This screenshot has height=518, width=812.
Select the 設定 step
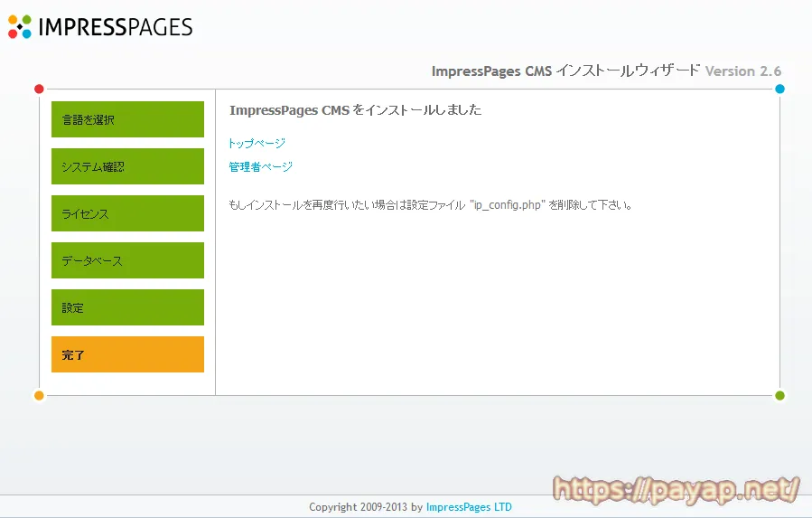click(127, 307)
